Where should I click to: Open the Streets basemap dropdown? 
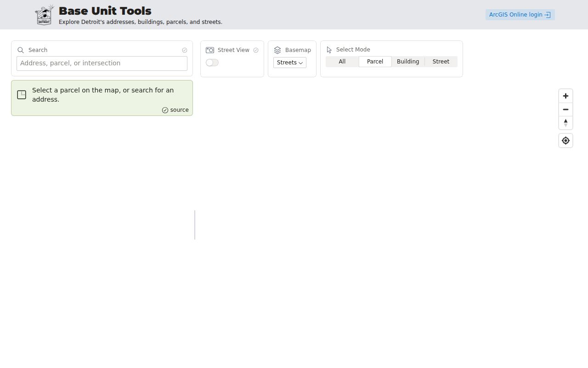tap(290, 63)
